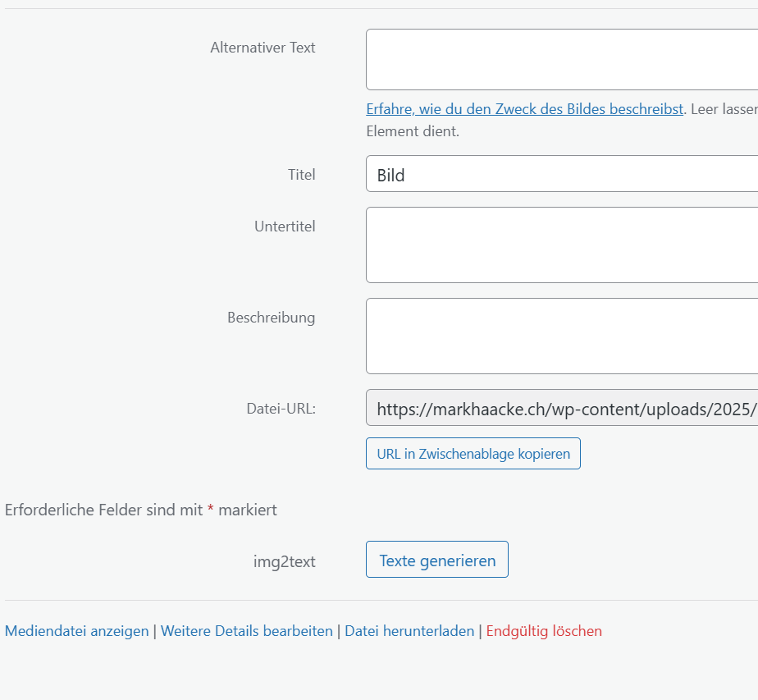
Task: Click the red Endgültig löschen link
Action: coord(544,631)
